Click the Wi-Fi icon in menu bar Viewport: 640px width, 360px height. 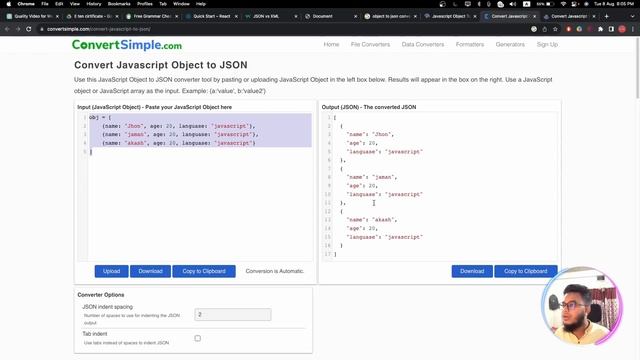coord(563,4)
